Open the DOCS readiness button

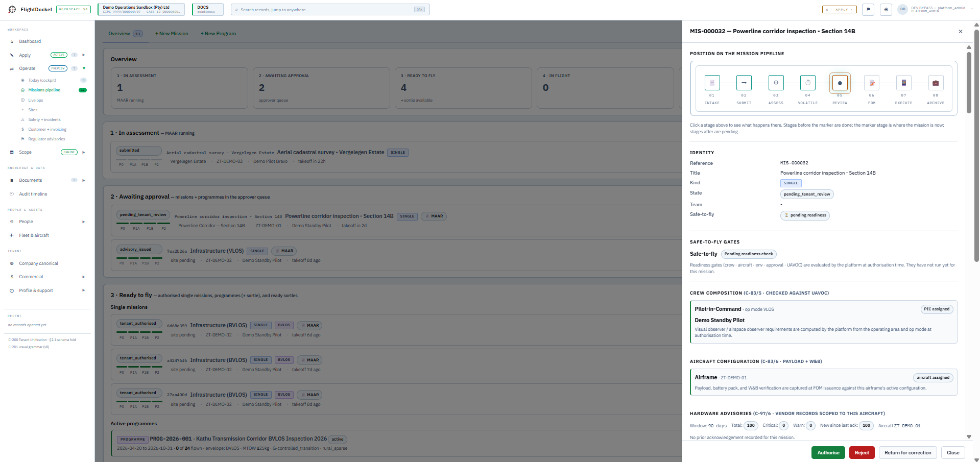[x=208, y=9]
